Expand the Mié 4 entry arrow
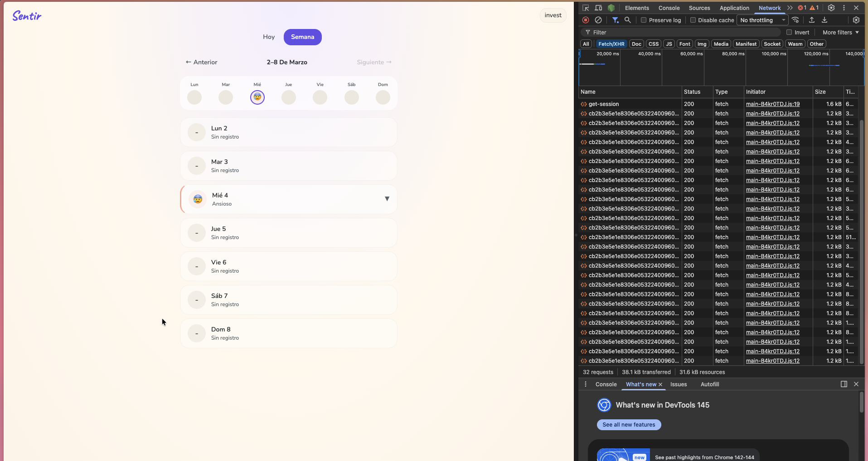This screenshot has height=461, width=868. coord(387,199)
